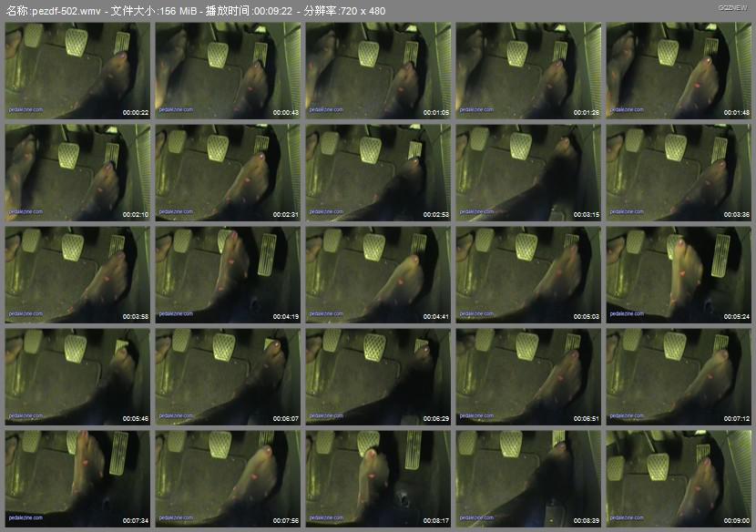The width and height of the screenshot is (756, 532).
Task: Select the thumbnail at 00:02:10
Action: (x=77, y=173)
